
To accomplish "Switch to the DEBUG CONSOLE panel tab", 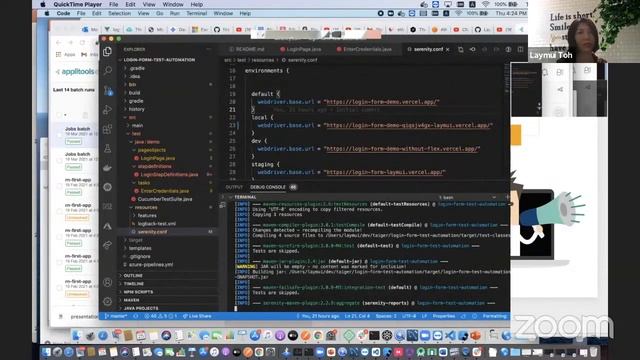I will [268, 187].
